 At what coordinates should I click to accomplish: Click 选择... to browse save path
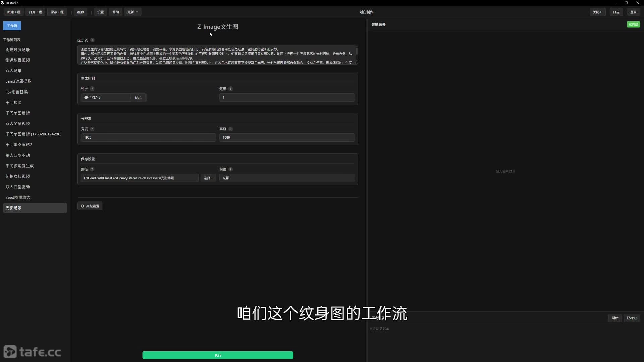click(x=208, y=178)
